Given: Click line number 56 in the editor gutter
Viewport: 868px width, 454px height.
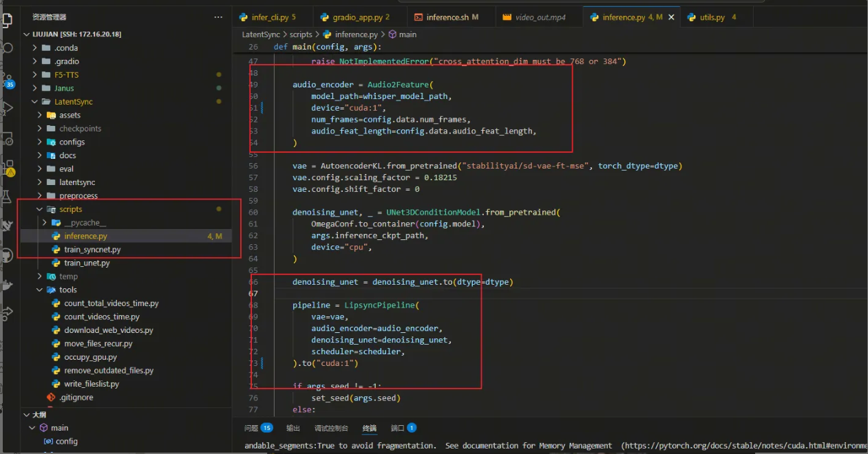Looking at the screenshot, I should click(253, 166).
